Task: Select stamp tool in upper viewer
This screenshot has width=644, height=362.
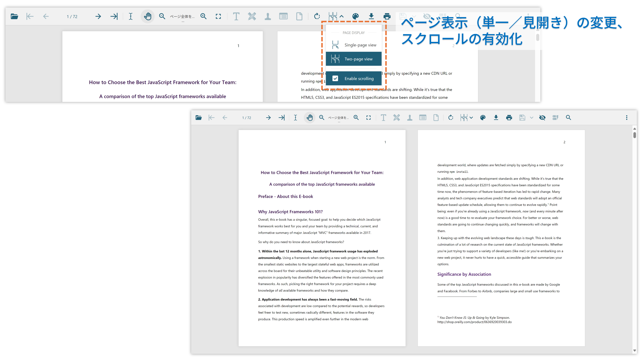Action: click(x=268, y=16)
